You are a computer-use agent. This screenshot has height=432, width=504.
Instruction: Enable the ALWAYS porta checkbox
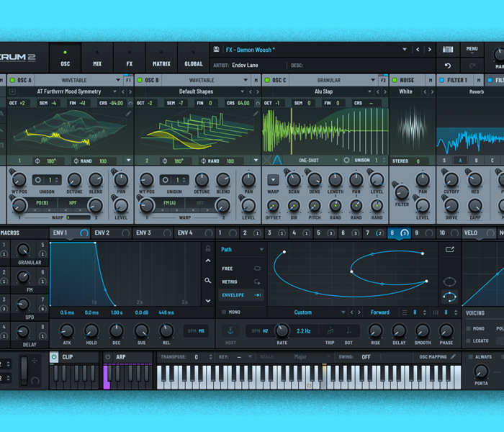click(x=471, y=357)
